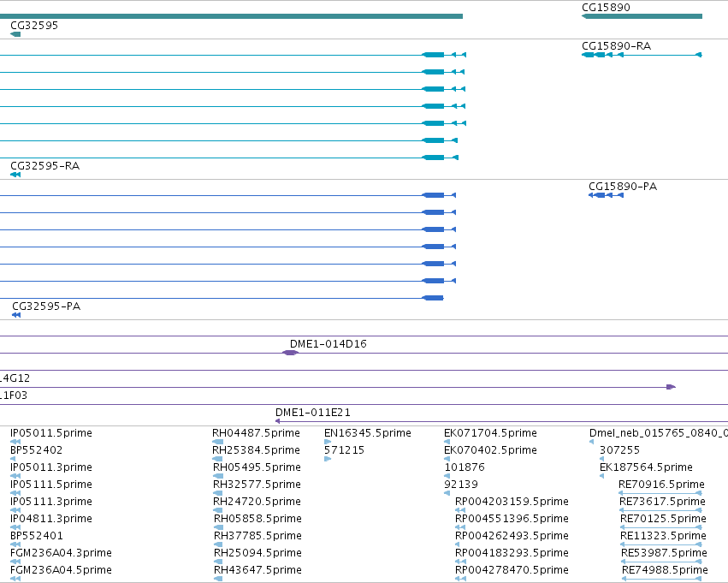Click the RE53987.5prime label
The height and width of the screenshot is (583, 728).
click(665, 553)
